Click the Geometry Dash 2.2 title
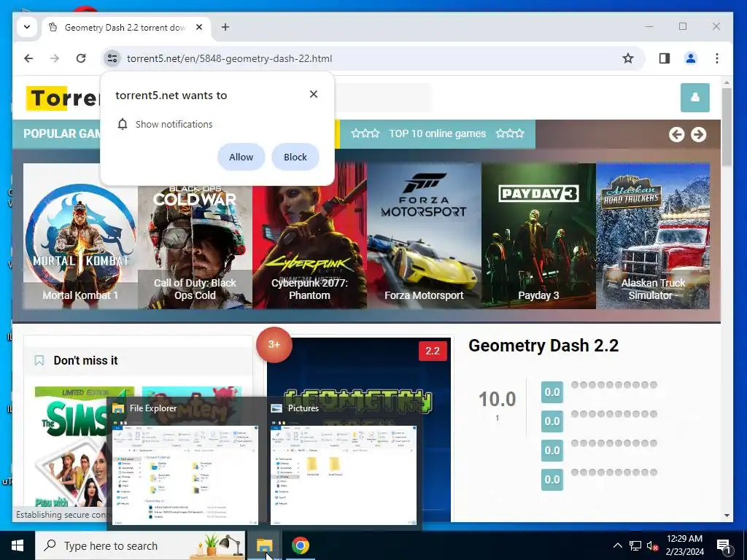The height and width of the screenshot is (560, 747). [x=543, y=345]
